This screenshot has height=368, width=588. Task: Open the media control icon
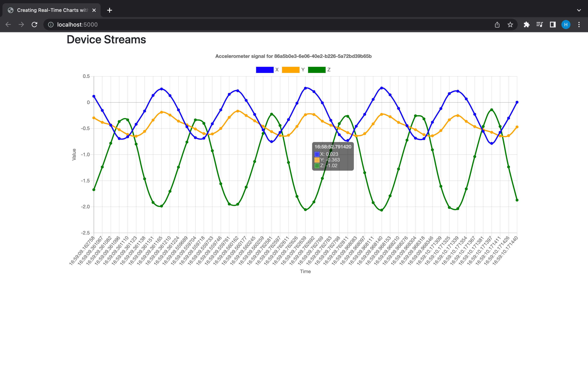pyautogui.click(x=540, y=25)
